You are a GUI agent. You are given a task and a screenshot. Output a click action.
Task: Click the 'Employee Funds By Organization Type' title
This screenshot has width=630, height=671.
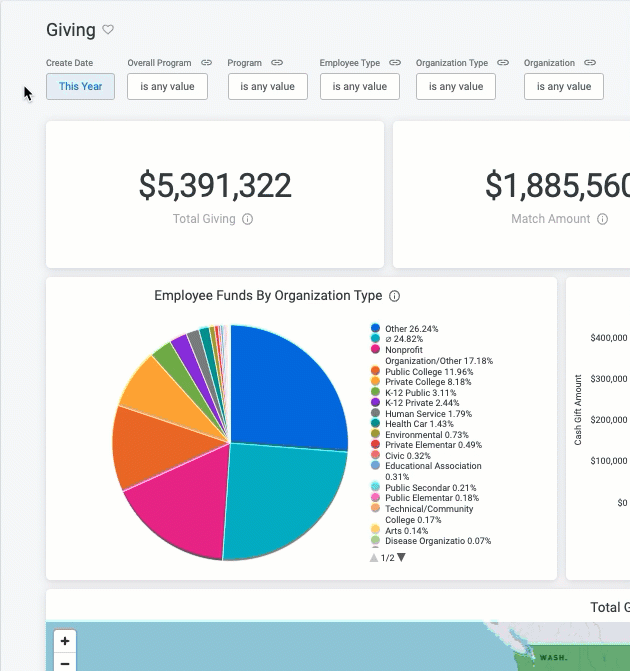[x=268, y=296]
